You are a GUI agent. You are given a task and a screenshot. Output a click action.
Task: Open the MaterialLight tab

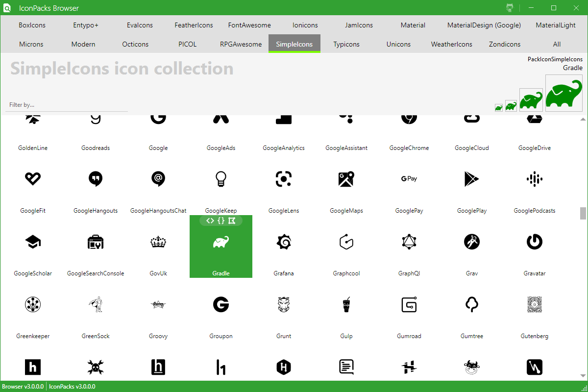tap(556, 25)
